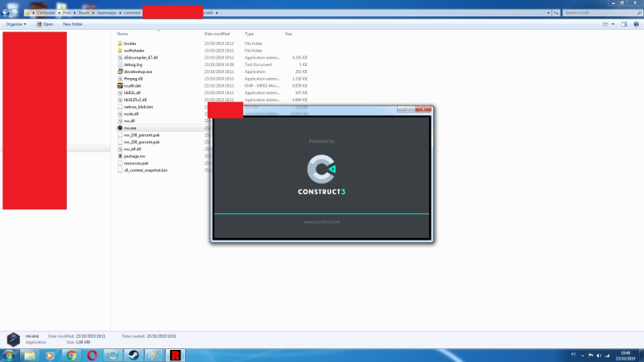Select the ffmpeg.dll file icon

tap(120, 78)
